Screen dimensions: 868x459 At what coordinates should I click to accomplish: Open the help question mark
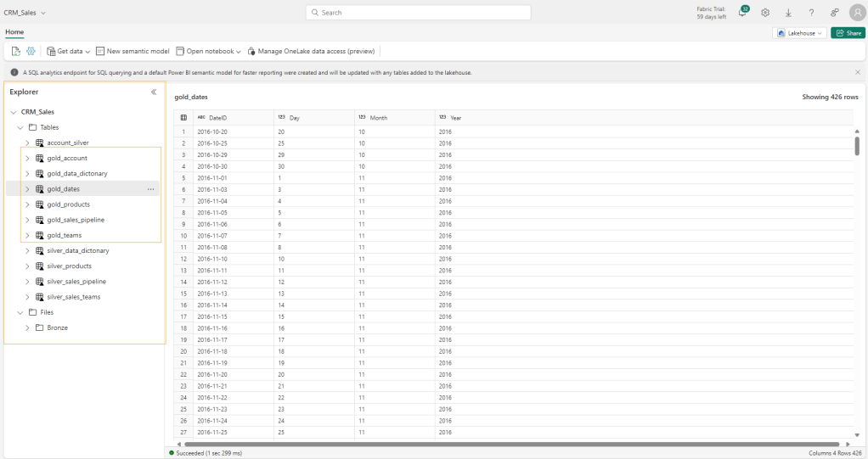811,13
